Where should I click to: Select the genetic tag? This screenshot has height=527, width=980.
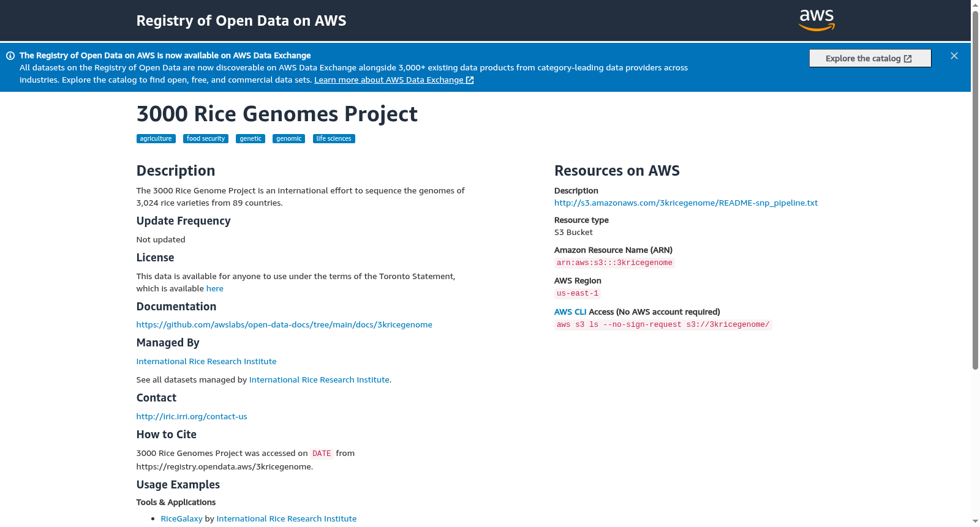(x=251, y=139)
